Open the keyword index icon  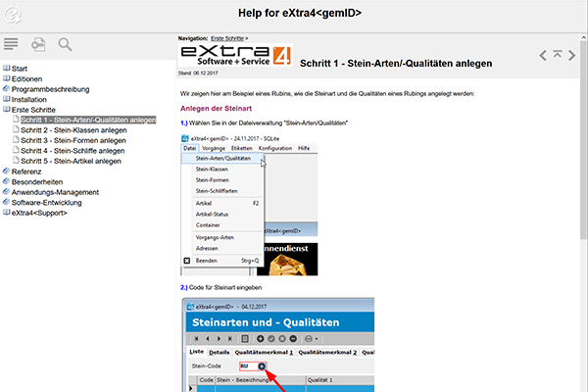(38, 44)
